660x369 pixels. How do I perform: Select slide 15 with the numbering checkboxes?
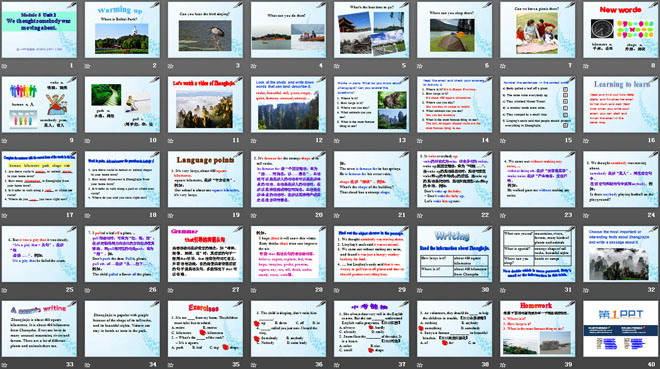(x=538, y=105)
